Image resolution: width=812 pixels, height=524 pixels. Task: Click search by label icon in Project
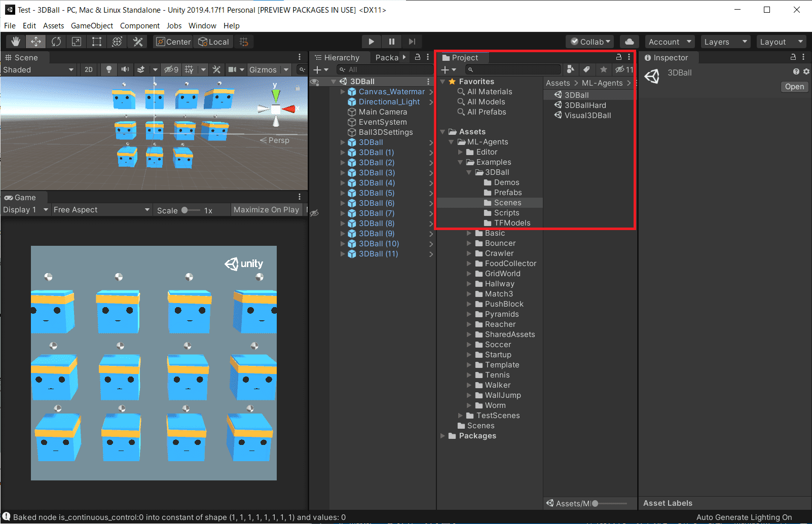coord(586,69)
